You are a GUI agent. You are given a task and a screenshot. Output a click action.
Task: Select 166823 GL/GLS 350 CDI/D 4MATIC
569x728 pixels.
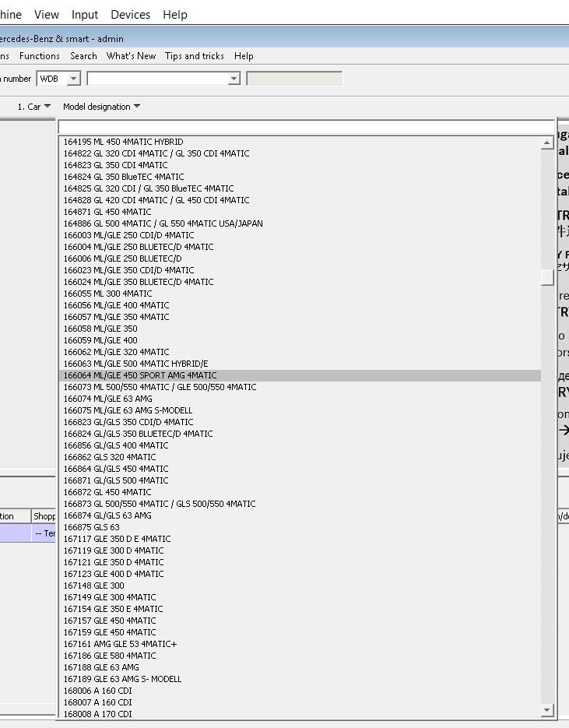tap(300, 422)
